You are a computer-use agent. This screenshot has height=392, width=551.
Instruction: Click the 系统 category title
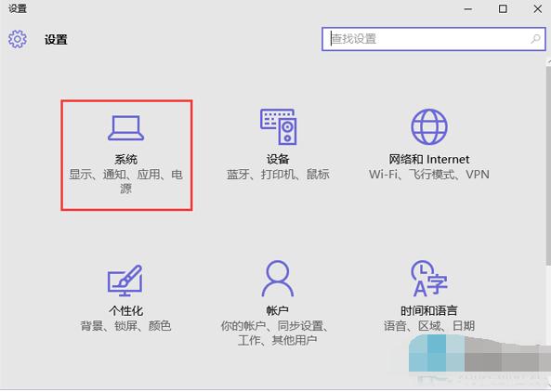[125, 160]
